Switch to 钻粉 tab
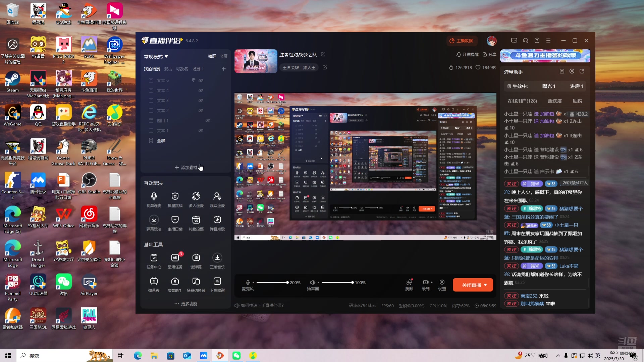The width and height of the screenshot is (644, 362). pyautogui.click(x=577, y=101)
